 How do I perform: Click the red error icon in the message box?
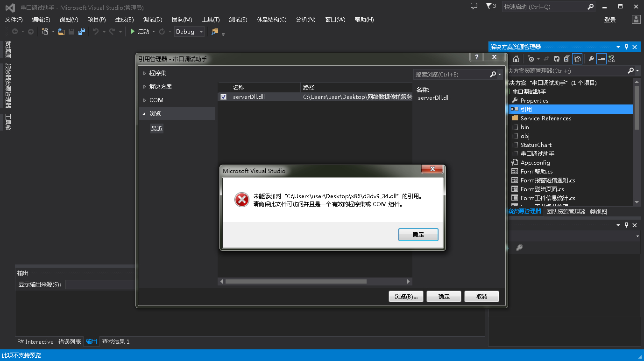[x=241, y=200]
